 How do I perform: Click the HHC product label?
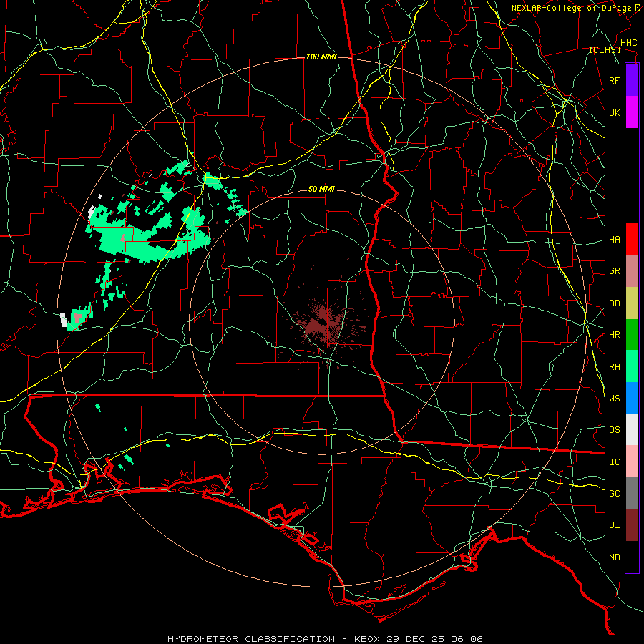pyautogui.click(x=628, y=43)
